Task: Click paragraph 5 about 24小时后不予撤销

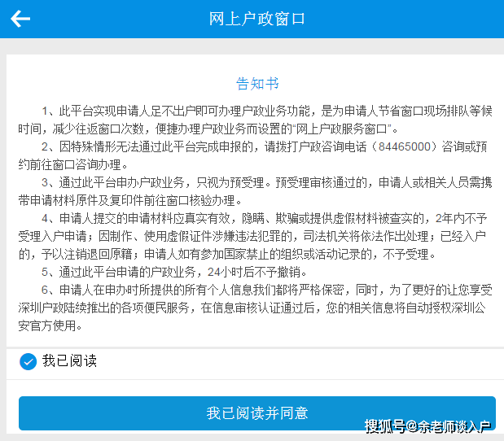Action: [x=174, y=272]
